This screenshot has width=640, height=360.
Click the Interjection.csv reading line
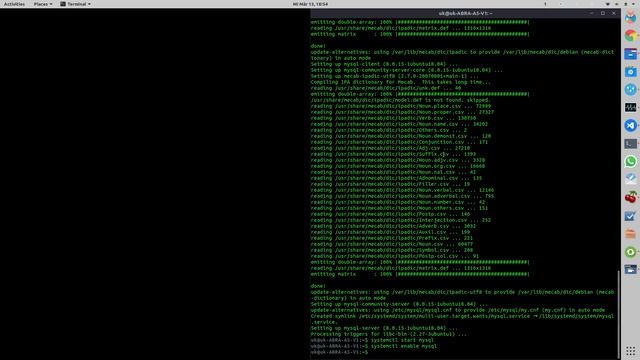point(400,220)
